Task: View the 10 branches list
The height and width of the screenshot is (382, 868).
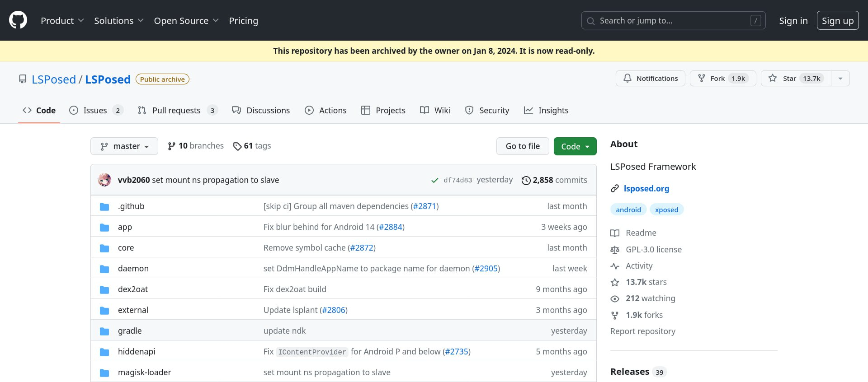Action: click(196, 146)
